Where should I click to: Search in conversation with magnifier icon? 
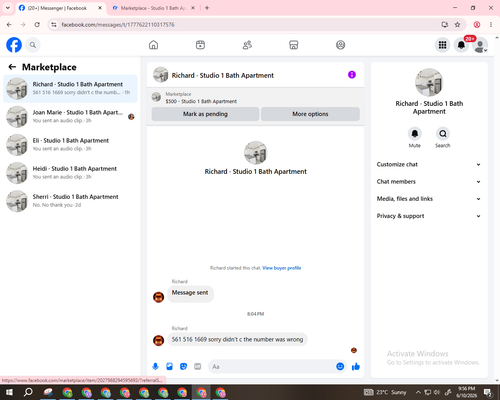pyautogui.click(x=443, y=134)
